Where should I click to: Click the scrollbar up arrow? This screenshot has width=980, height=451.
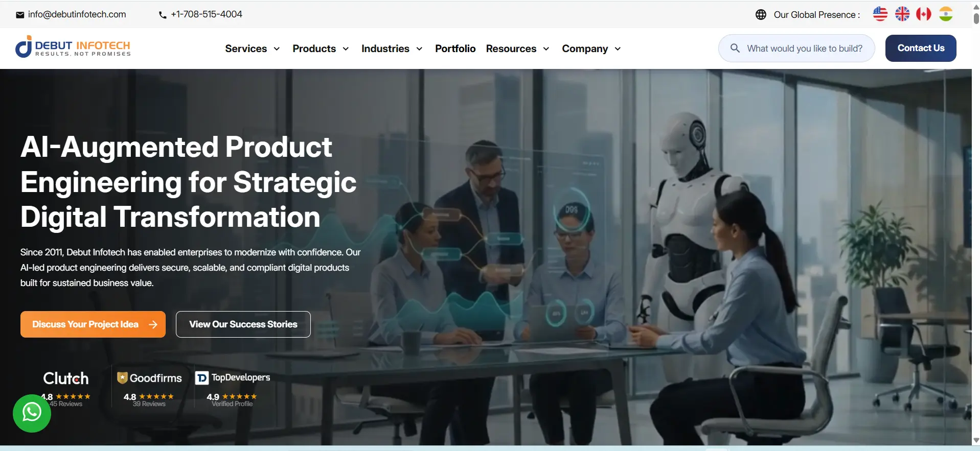pos(976,7)
